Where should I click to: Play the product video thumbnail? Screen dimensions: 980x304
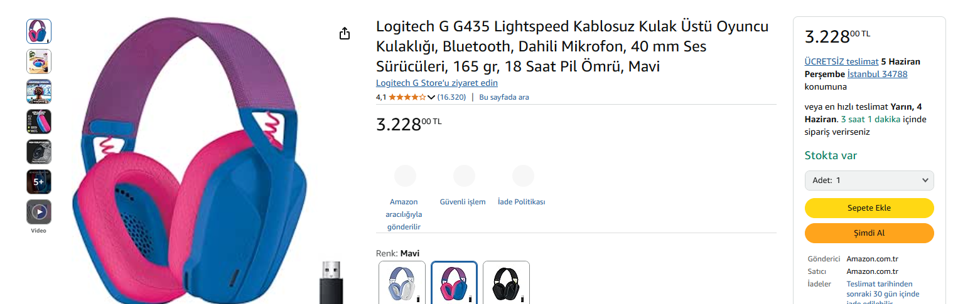(39, 212)
